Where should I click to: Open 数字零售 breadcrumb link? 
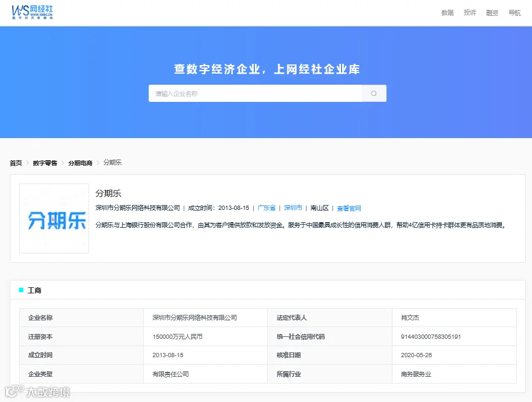point(45,163)
